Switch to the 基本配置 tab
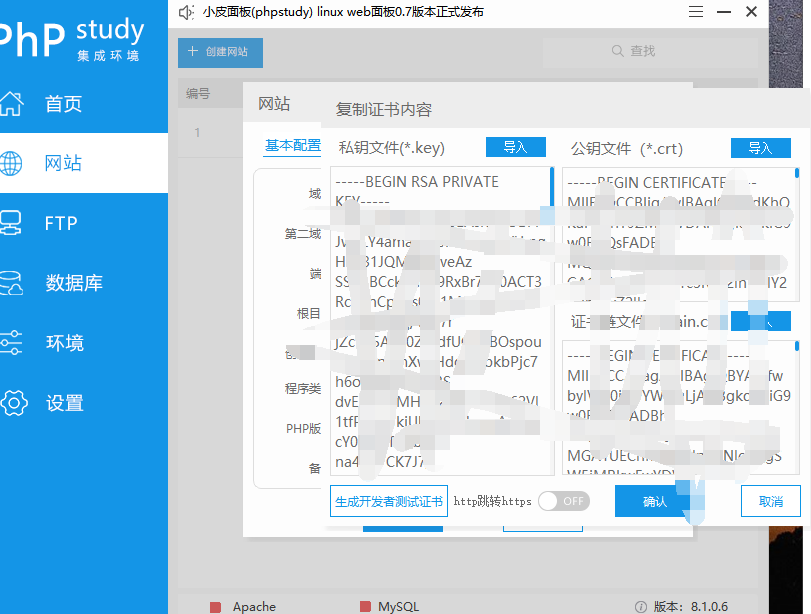 pos(293,146)
